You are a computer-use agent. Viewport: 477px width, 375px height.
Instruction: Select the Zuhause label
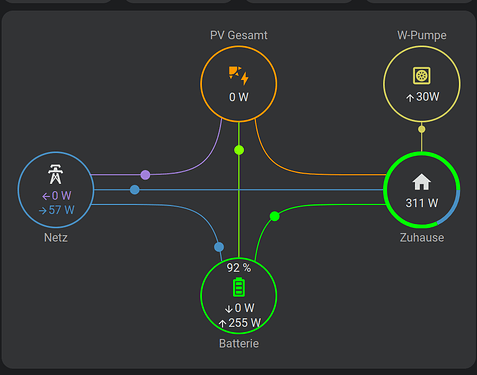pyautogui.click(x=422, y=238)
